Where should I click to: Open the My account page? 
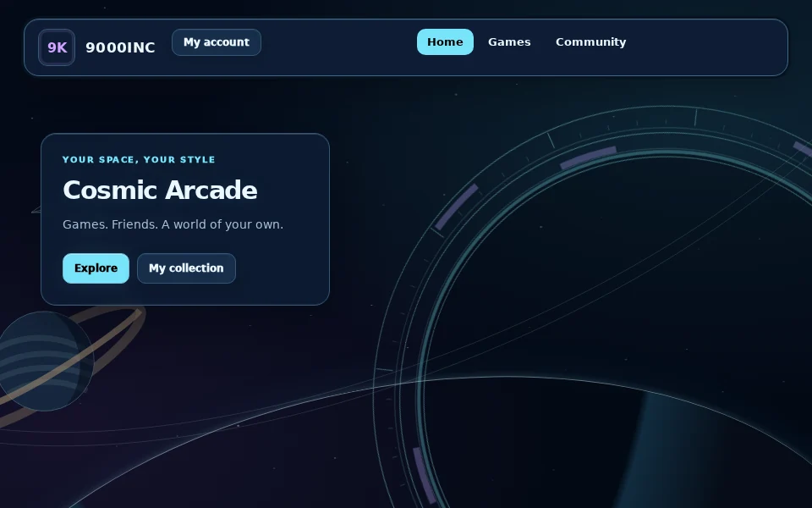pos(217,42)
